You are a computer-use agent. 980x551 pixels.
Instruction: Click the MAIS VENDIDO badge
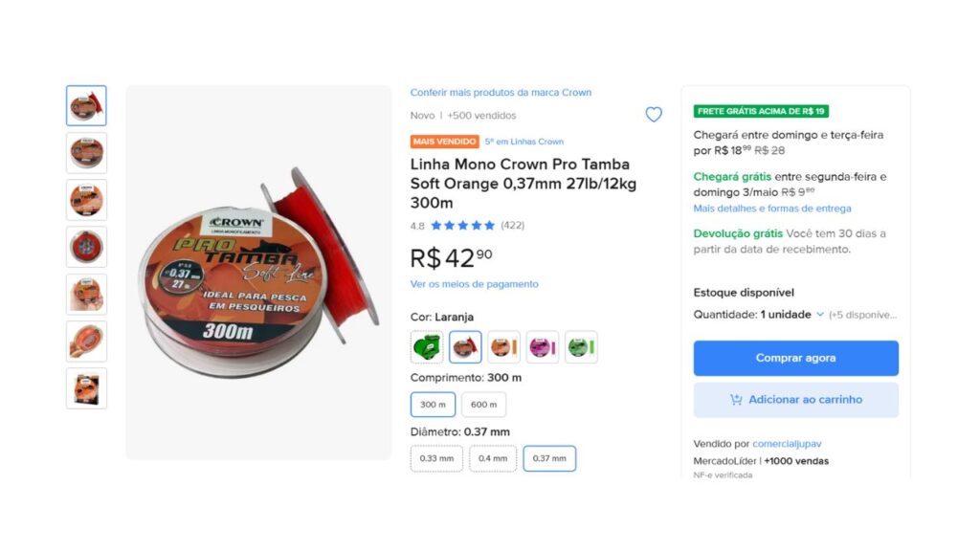[444, 141]
